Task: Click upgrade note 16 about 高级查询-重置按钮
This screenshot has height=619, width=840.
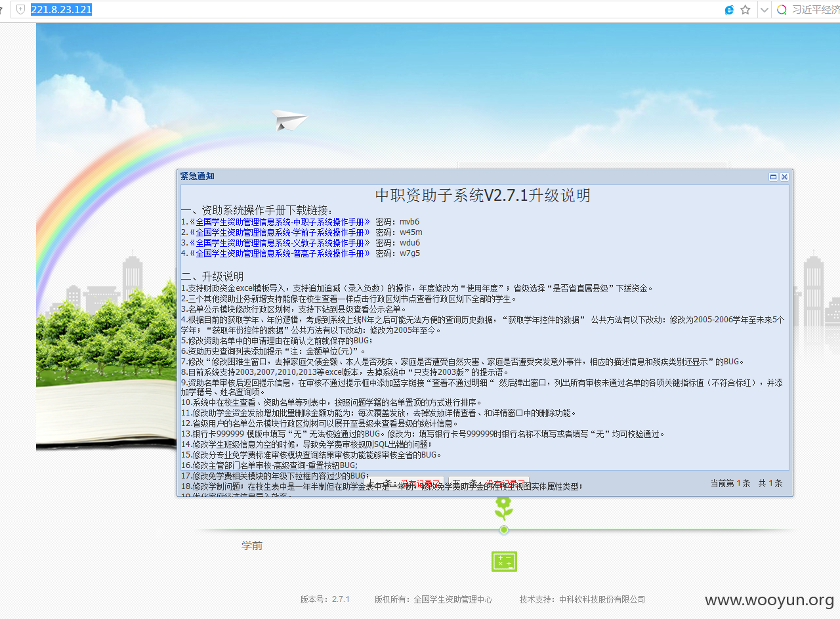Action: [270, 465]
